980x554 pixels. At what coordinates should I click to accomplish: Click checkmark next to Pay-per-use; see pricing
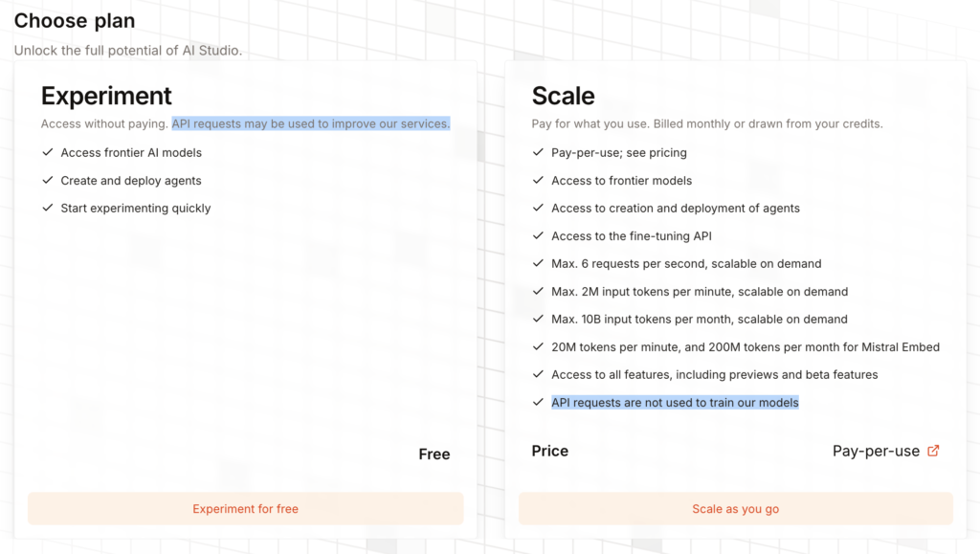pos(539,152)
